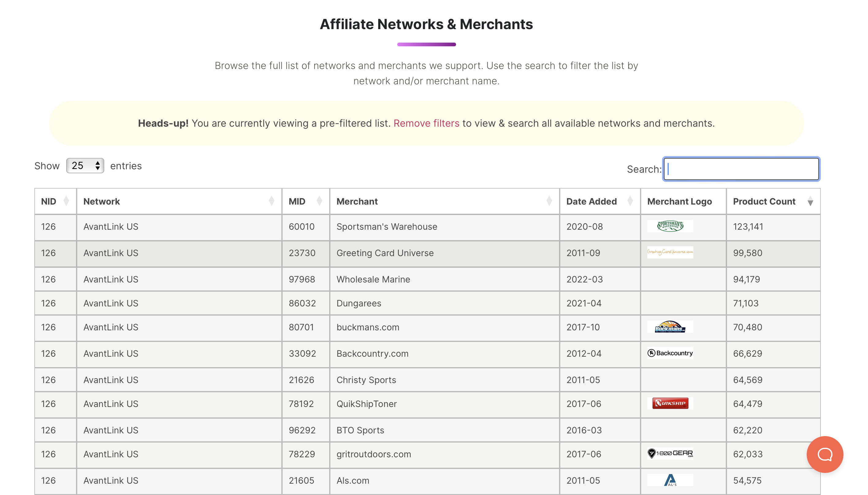
Task: Click product count 94,179
Action: coord(746,279)
